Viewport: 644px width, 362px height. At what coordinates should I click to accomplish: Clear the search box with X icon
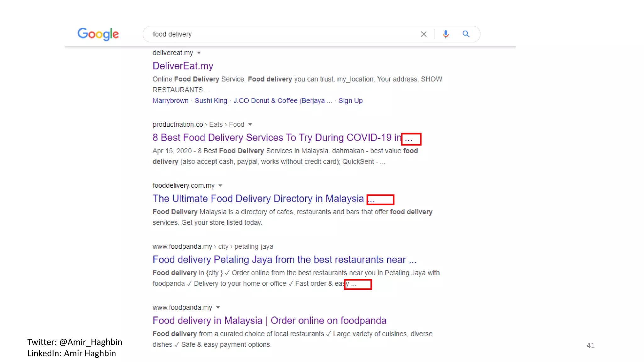[424, 34]
